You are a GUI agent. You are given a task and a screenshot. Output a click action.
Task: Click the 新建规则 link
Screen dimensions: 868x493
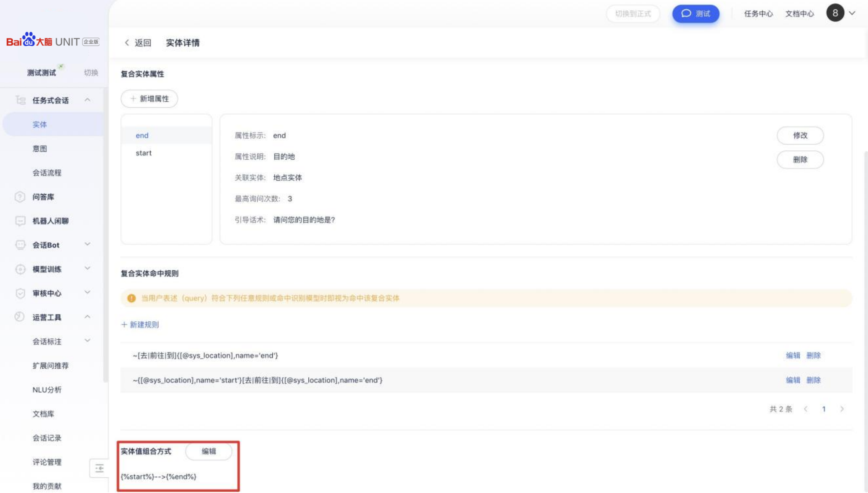140,325
